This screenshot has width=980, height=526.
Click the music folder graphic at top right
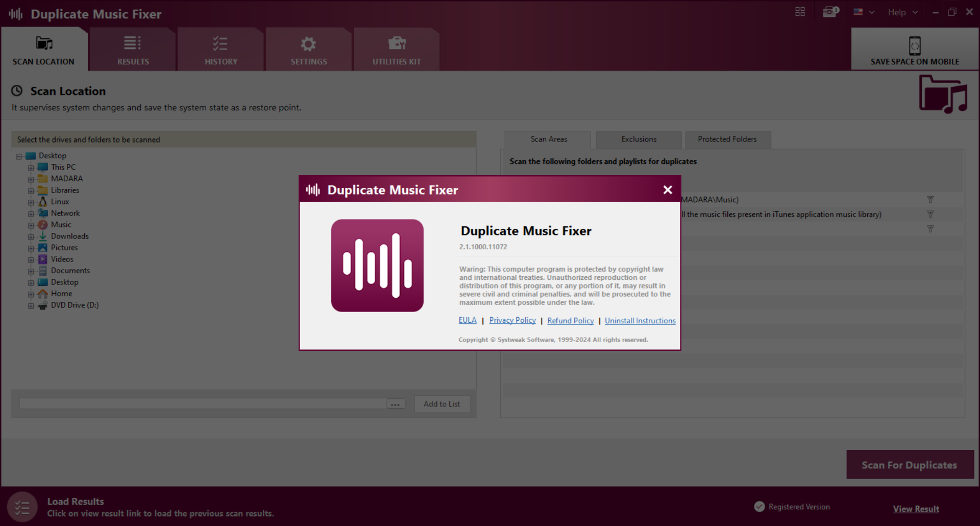tap(943, 94)
